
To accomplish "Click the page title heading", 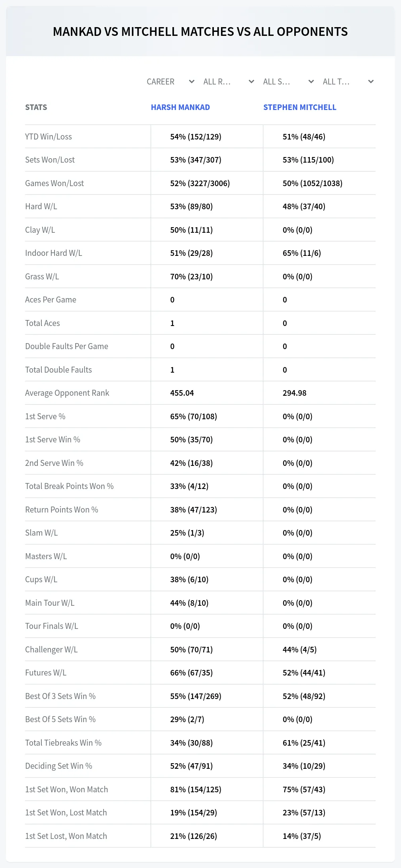I will pos(200,32).
